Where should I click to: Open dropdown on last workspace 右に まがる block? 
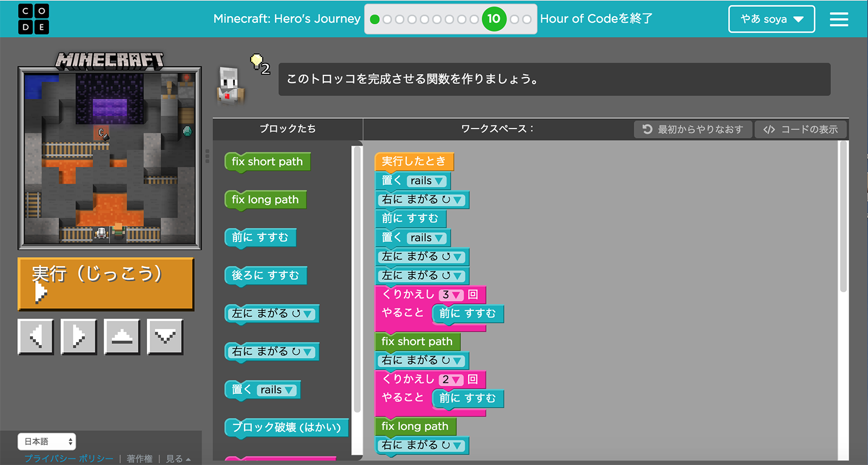[458, 445]
